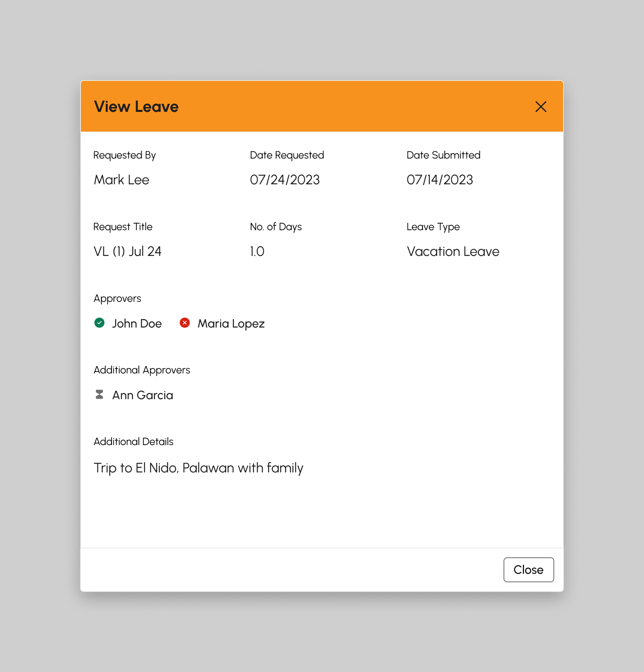This screenshot has height=672, width=644.
Task: Click the Approvers section label
Action: [x=118, y=299]
